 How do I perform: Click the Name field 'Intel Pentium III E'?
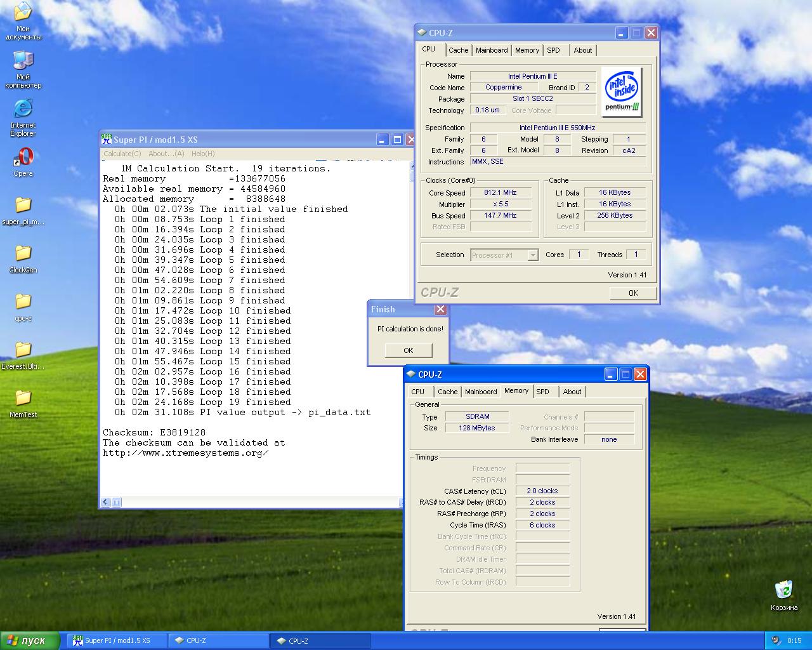click(x=533, y=76)
